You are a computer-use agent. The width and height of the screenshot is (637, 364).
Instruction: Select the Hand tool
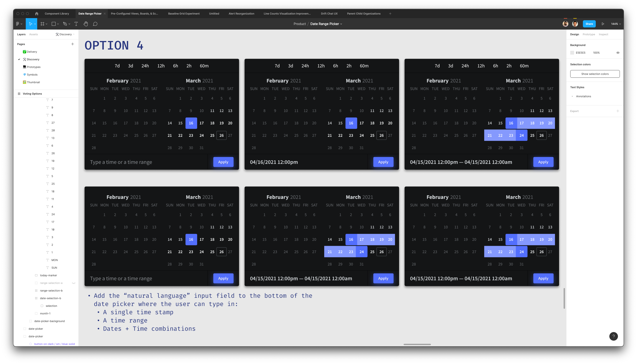point(86,24)
